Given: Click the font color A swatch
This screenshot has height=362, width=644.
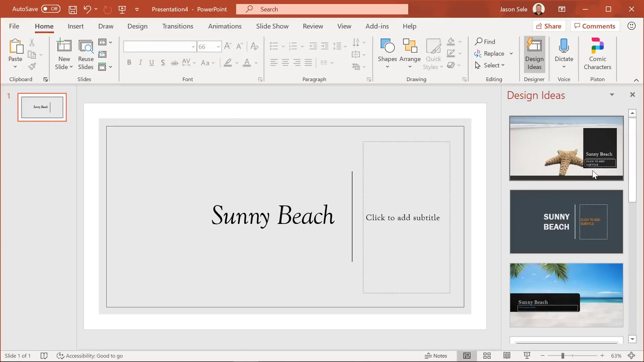Looking at the screenshot, I should coord(247,63).
